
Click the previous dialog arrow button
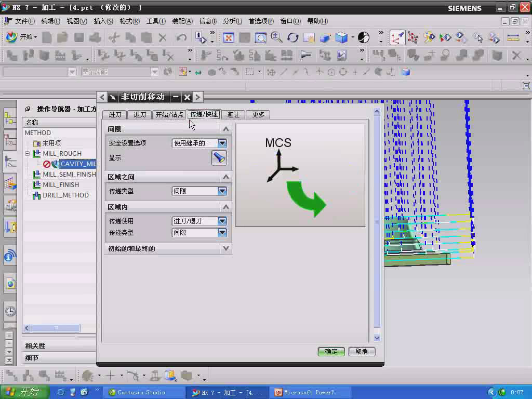coord(102,97)
